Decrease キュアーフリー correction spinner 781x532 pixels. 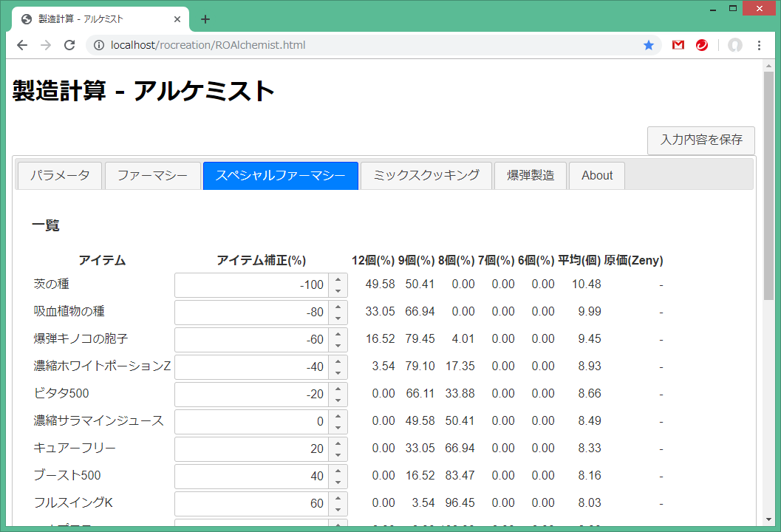point(338,455)
